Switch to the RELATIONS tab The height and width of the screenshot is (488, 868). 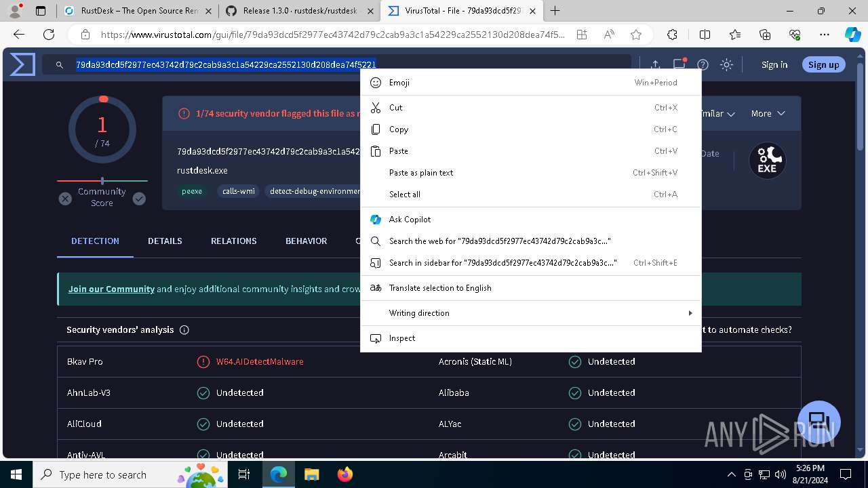point(233,241)
